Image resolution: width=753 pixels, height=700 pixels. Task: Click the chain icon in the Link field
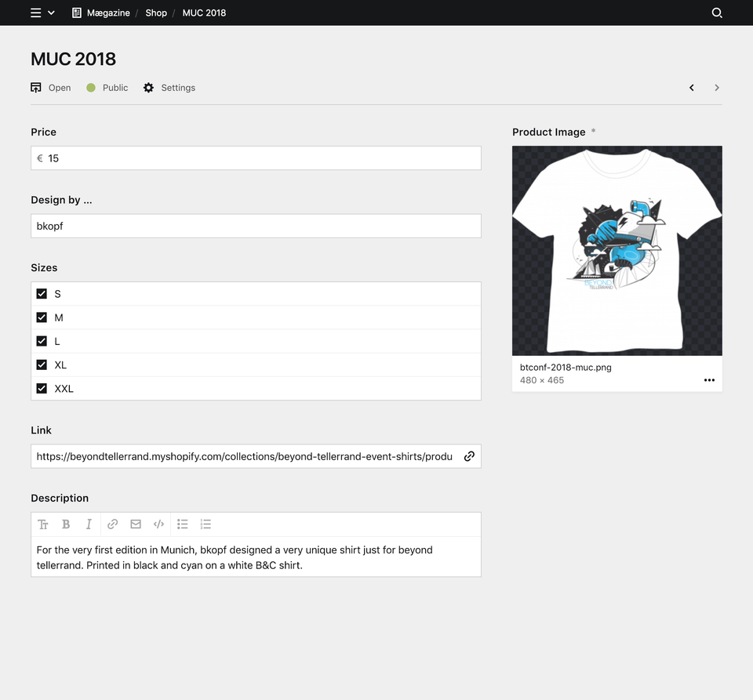469,456
